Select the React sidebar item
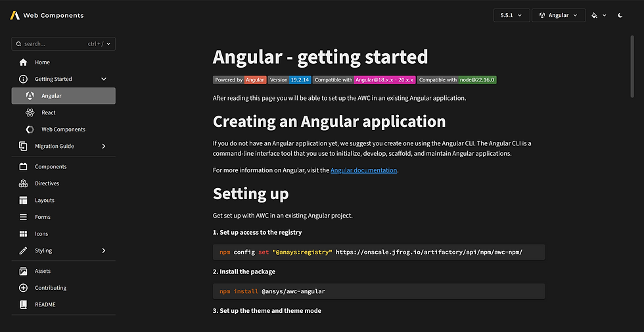This screenshot has height=332, width=644. click(x=63, y=112)
